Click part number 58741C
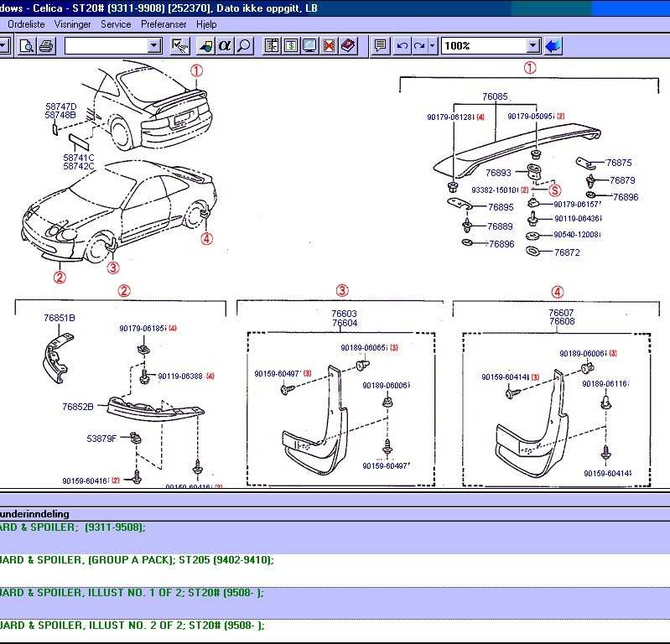 [x=79, y=158]
